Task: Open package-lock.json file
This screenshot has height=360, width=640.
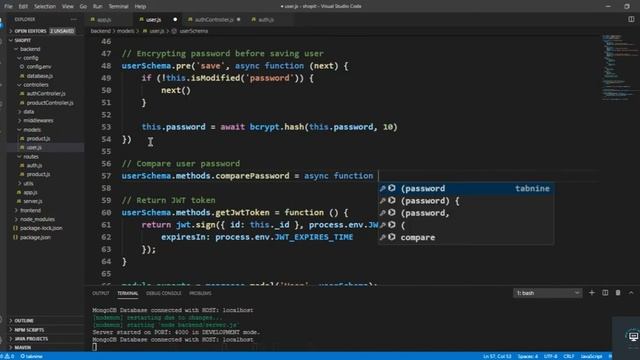Action: click(41, 228)
